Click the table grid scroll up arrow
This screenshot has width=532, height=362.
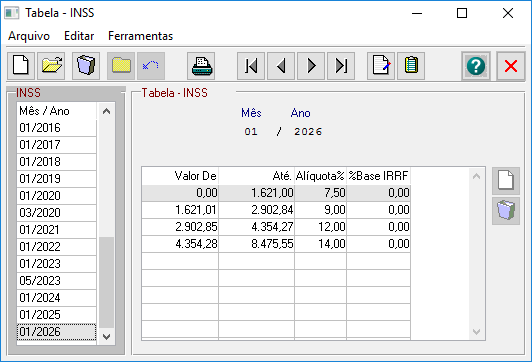point(476,176)
